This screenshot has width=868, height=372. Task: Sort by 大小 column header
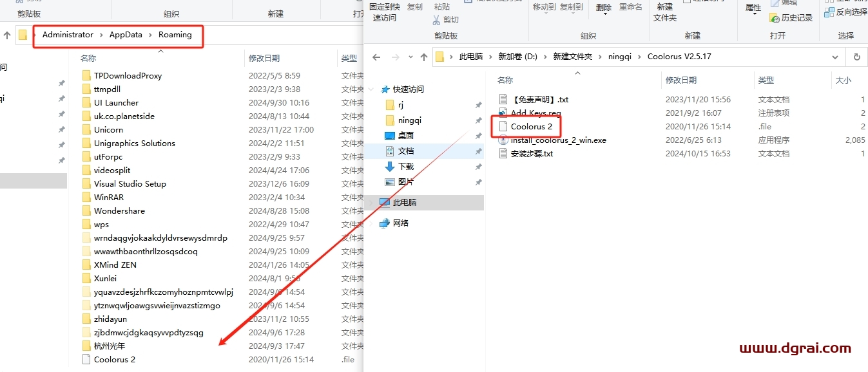coord(843,80)
